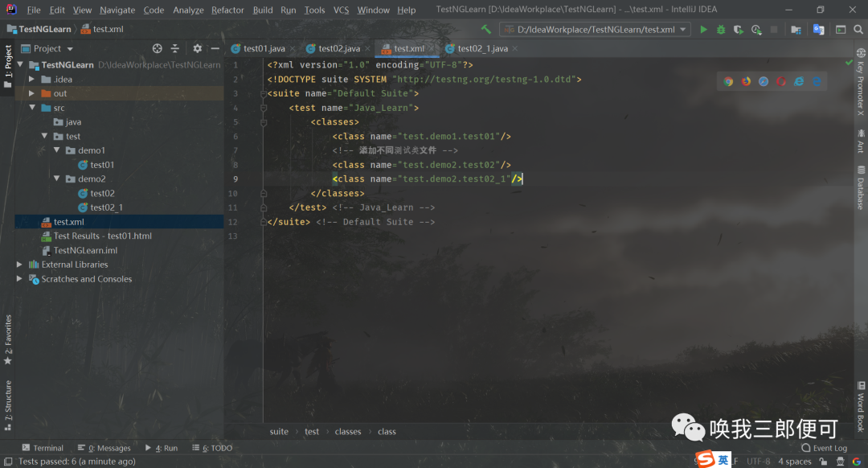Open the run configuration dropdown
This screenshot has height=468, width=868.
595,30
